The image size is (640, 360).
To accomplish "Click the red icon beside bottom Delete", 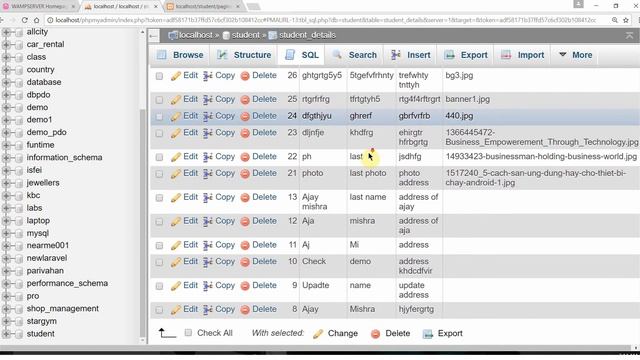I will click(375, 334).
